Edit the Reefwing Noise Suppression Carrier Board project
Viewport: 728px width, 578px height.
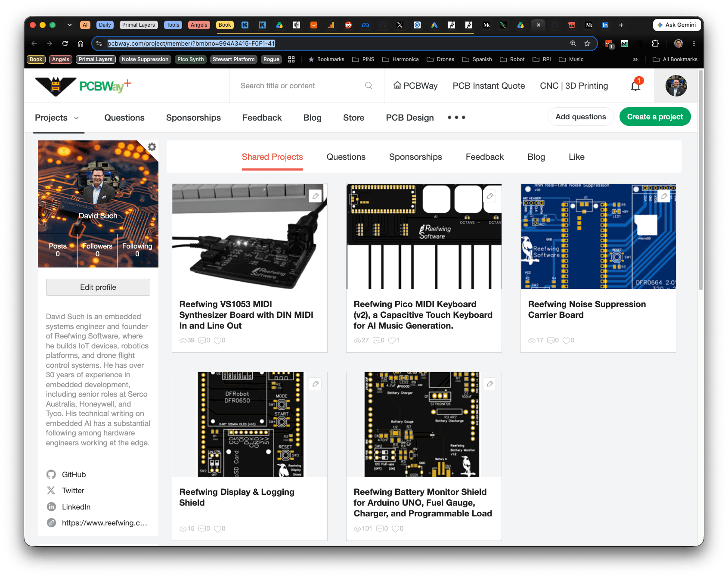tap(664, 196)
